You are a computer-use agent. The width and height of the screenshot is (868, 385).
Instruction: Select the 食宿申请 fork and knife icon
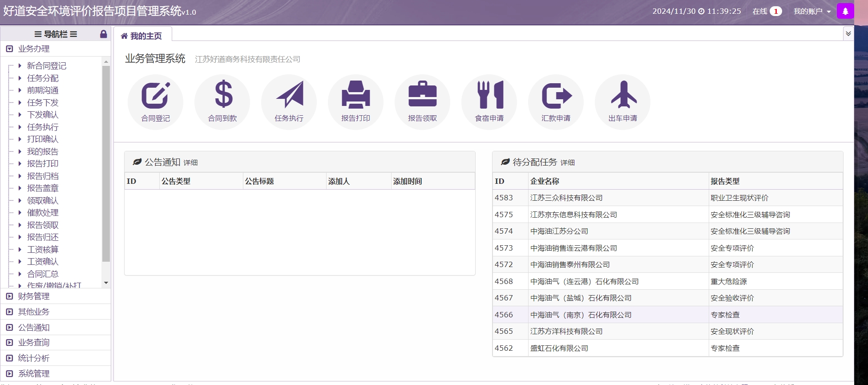coord(489,101)
